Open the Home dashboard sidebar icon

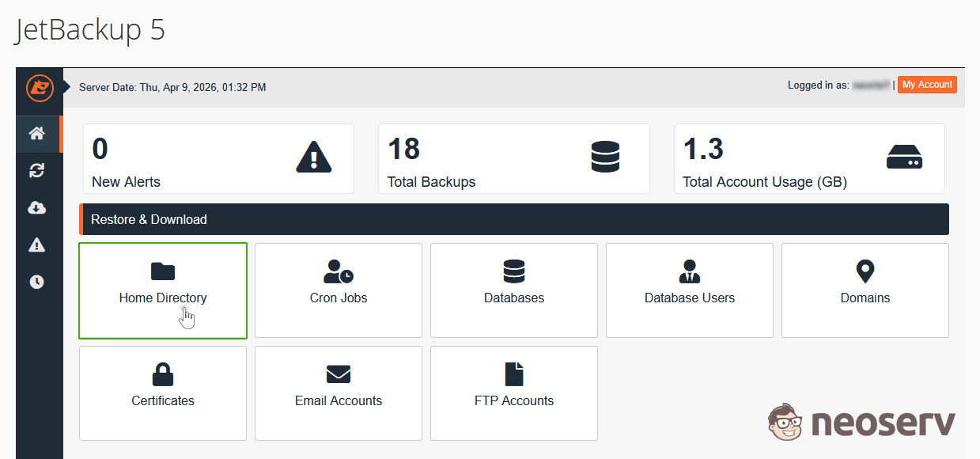(x=36, y=133)
